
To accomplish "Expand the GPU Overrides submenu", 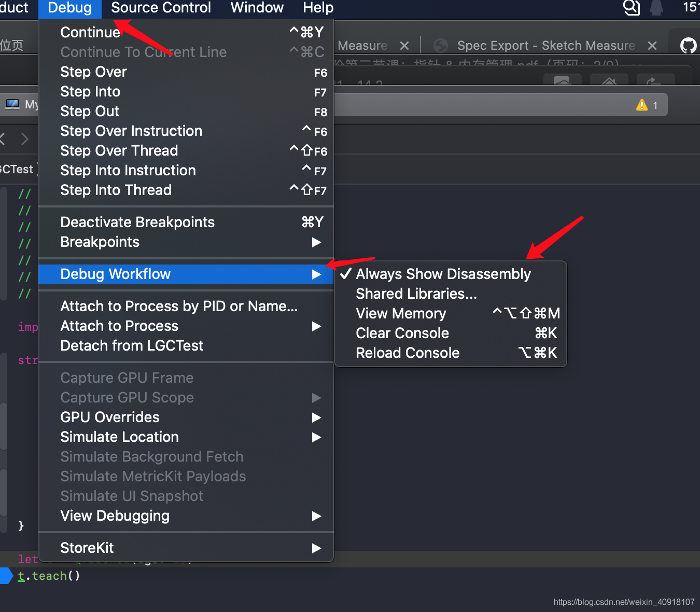I will [186, 418].
